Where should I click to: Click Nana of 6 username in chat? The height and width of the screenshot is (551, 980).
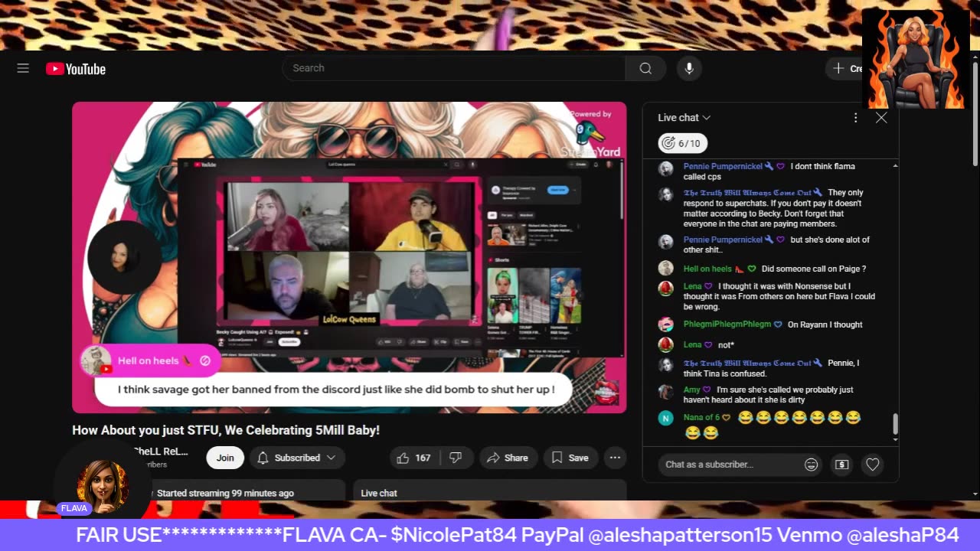click(701, 417)
